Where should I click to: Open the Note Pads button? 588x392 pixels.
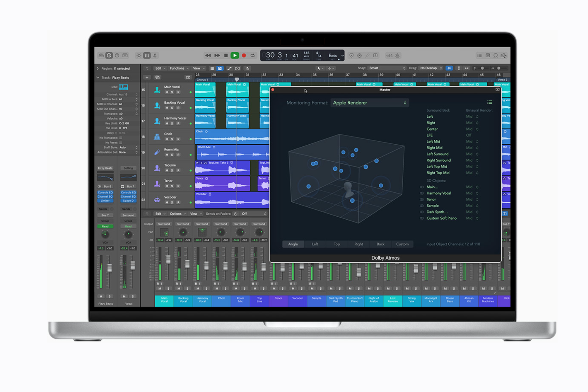(x=488, y=55)
